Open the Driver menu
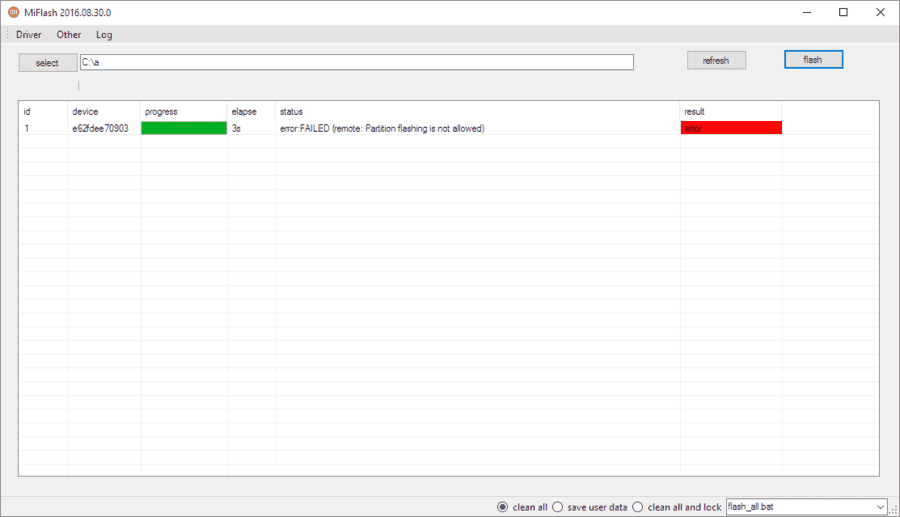 tap(29, 34)
